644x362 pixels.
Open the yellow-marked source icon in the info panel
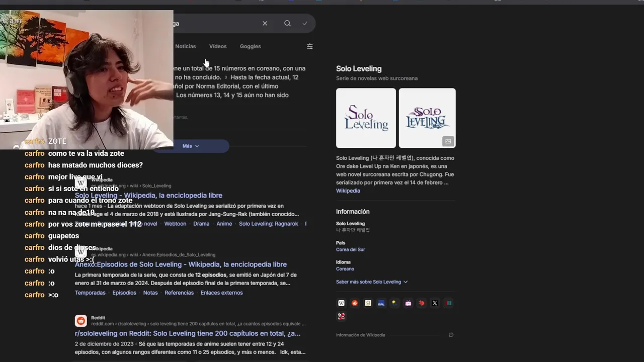pos(395,303)
